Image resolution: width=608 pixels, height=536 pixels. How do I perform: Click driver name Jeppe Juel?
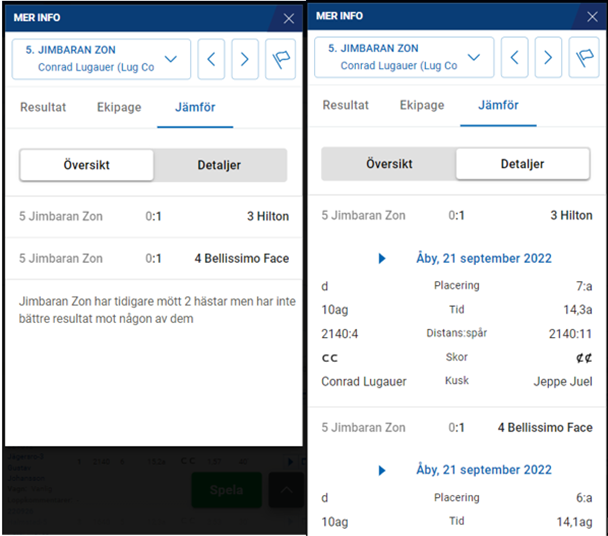pos(563,382)
